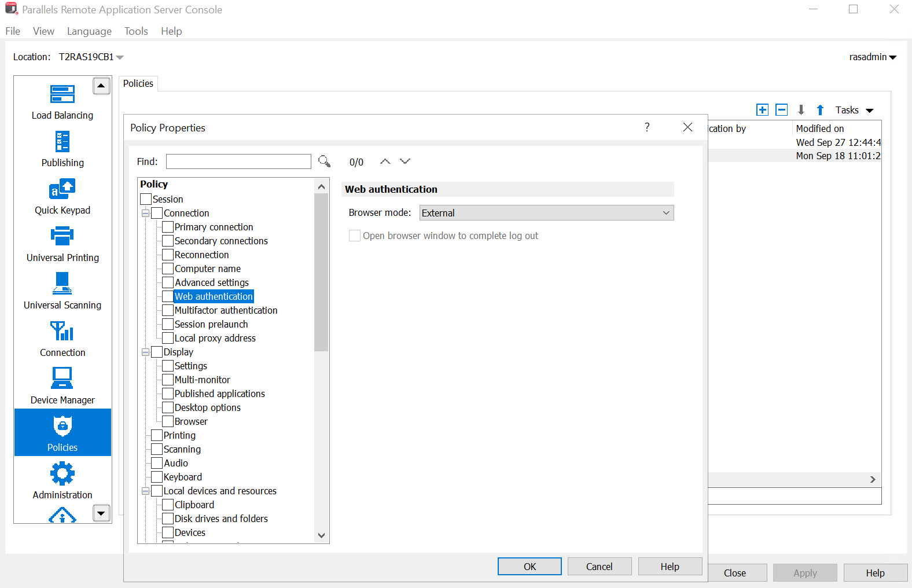912x588 pixels.
Task: Open Quick Keypad category icon
Action: pos(62,189)
